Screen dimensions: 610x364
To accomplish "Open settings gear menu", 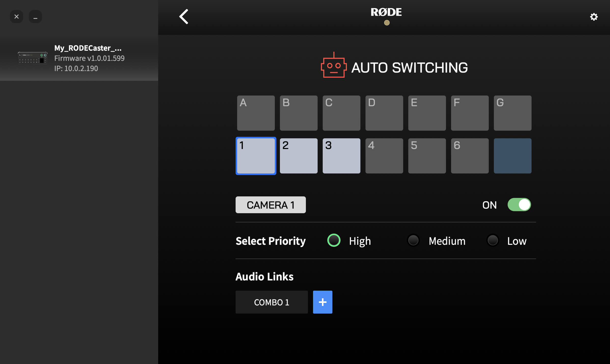I will [x=593, y=17].
